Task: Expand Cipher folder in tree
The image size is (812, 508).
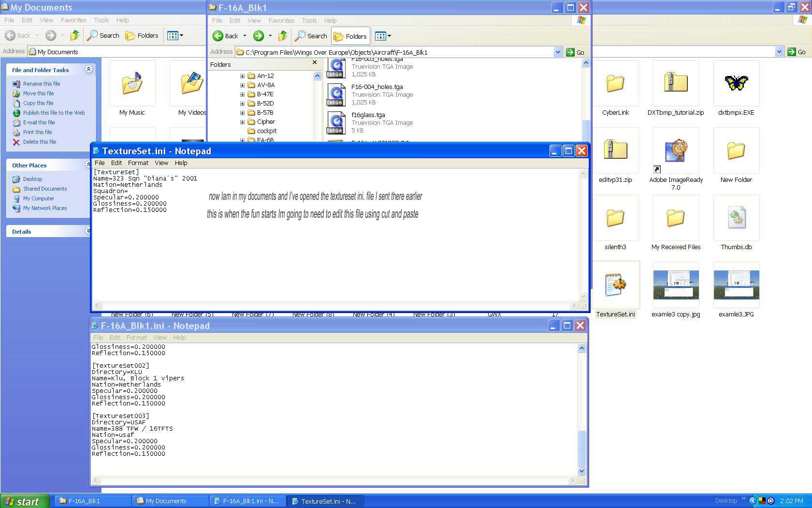Action: click(242, 122)
